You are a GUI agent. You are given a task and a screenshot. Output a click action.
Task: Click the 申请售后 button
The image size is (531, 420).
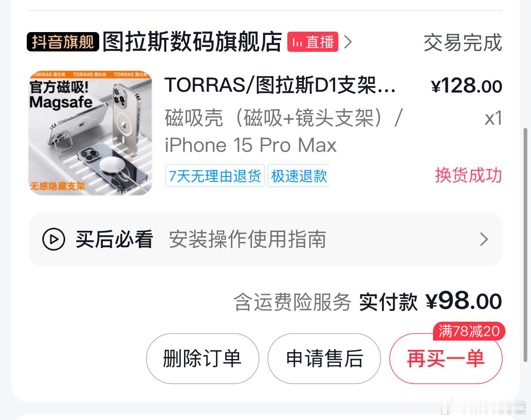coord(324,358)
